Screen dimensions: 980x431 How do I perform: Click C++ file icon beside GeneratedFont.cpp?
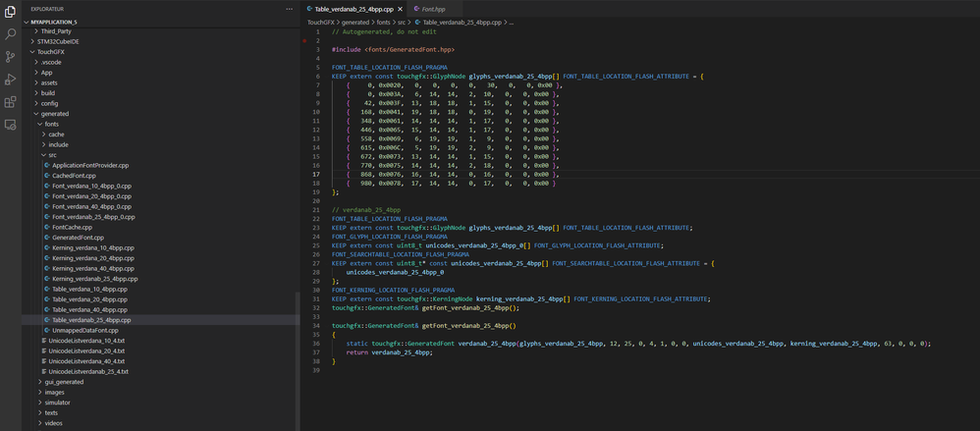click(47, 238)
